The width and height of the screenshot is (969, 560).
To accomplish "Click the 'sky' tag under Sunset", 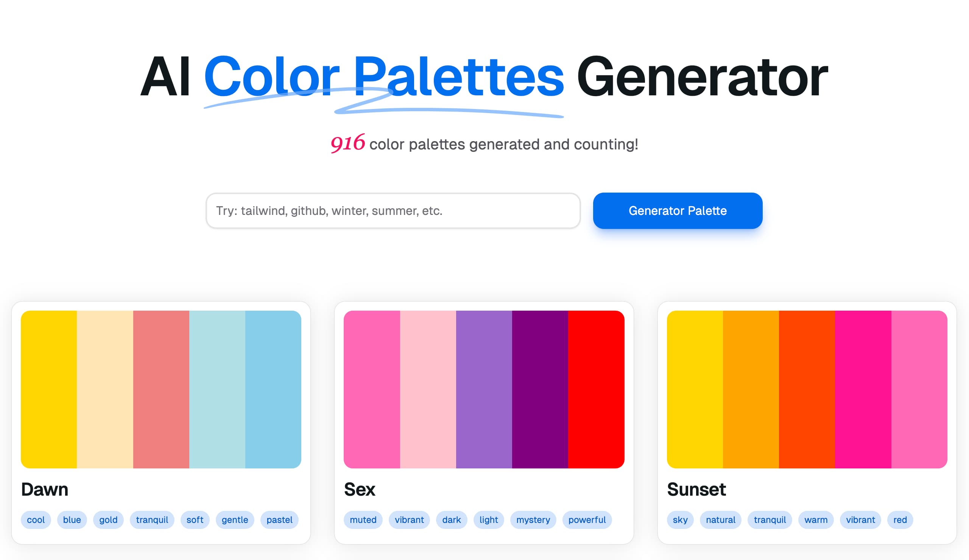I will 680,520.
